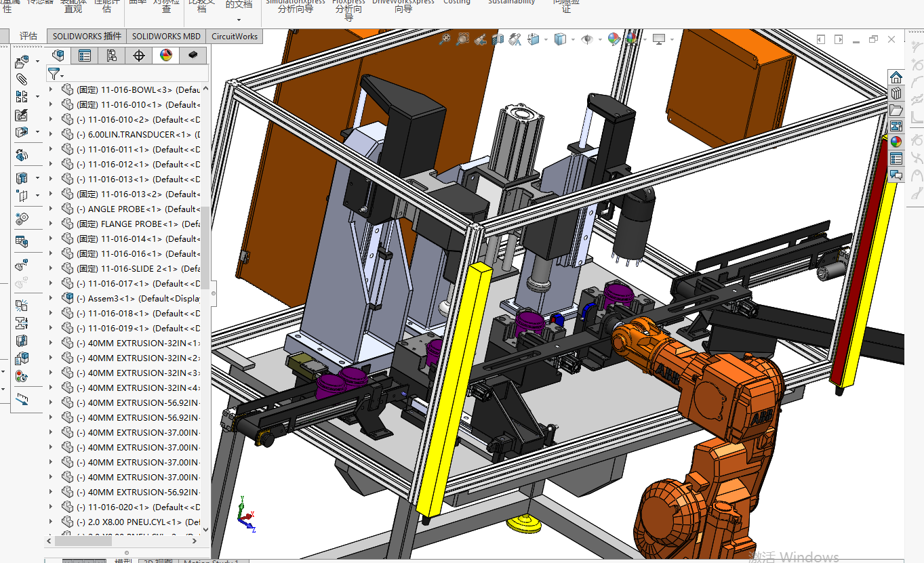Viewport: 924px width, 563px height.
Task: Open the DimXpertManager crosshair tab
Action: coord(139,56)
